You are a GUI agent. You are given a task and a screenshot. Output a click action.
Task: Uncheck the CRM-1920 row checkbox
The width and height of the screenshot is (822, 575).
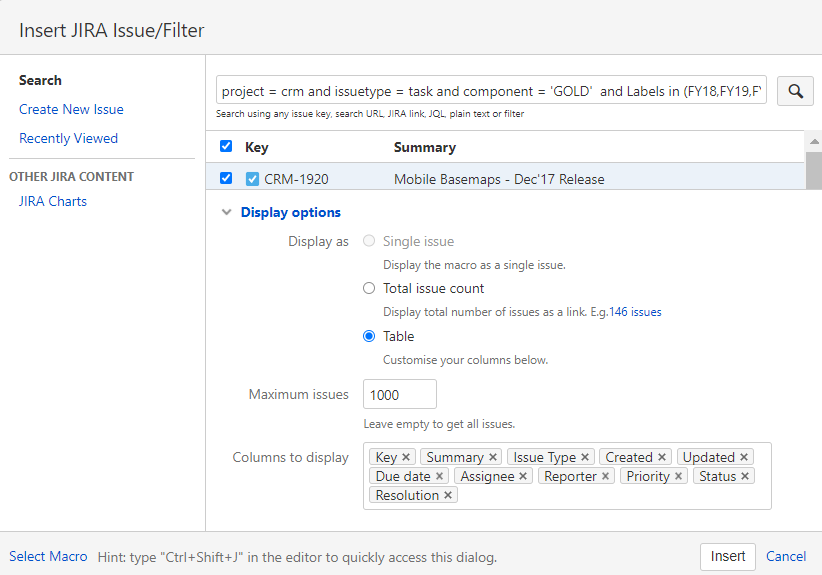pyautogui.click(x=226, y=178)
